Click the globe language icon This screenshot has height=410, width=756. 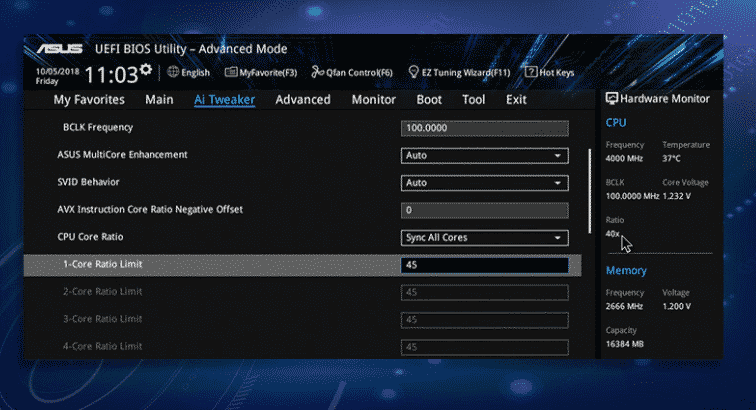tap(173, 72)
